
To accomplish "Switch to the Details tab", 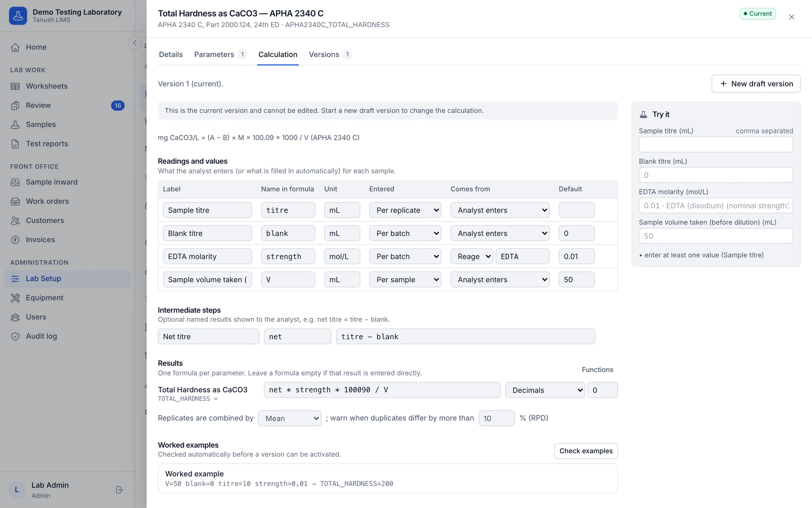I will coord(171,55).
